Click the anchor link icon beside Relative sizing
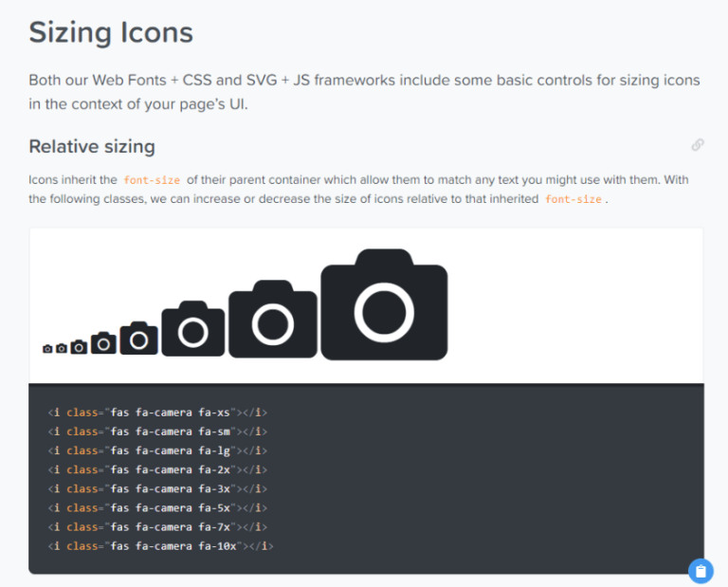Screen dimensions: 728x587 pyautogui.click(x=698, y=145)
